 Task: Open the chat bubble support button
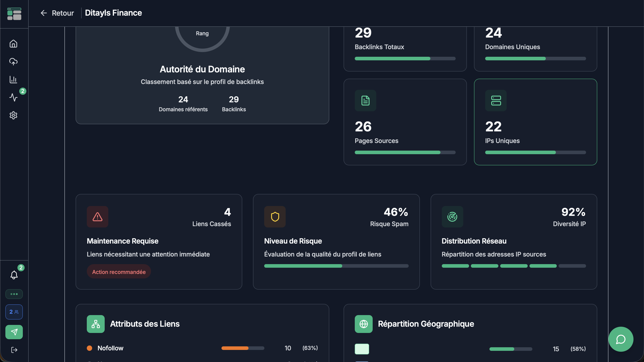[x=621, y=339]
